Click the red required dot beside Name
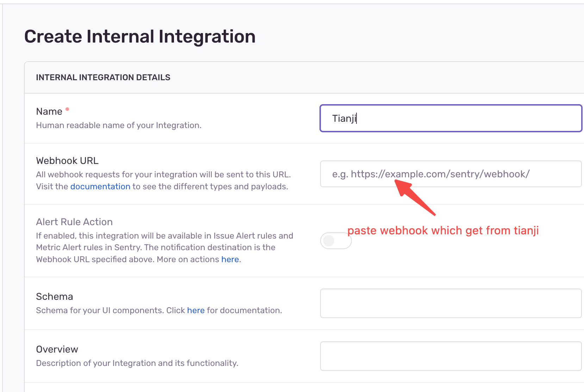This screenshot has width=584, height=392. pyautogui.click(x=67, y=109)
